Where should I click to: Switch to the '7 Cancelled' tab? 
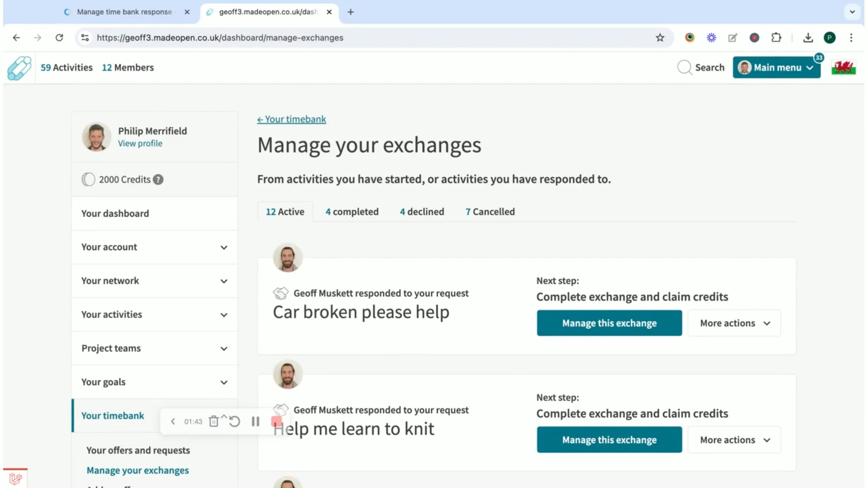tap(490, 211)
